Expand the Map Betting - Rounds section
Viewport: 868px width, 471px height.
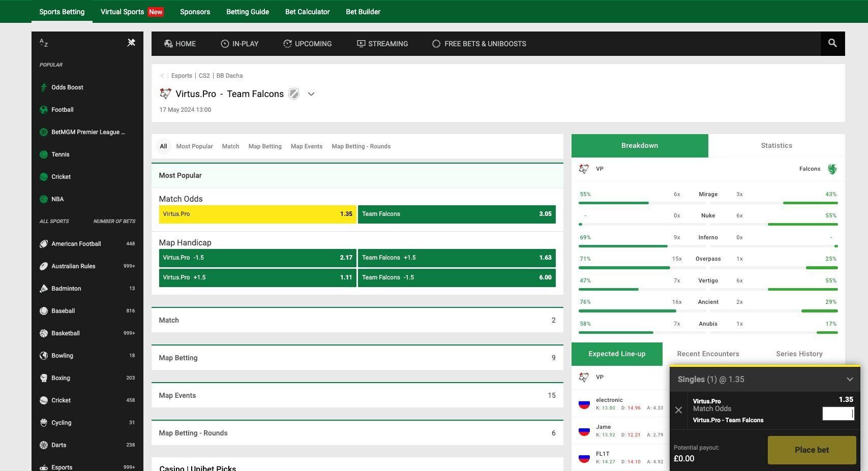(357, 433)
